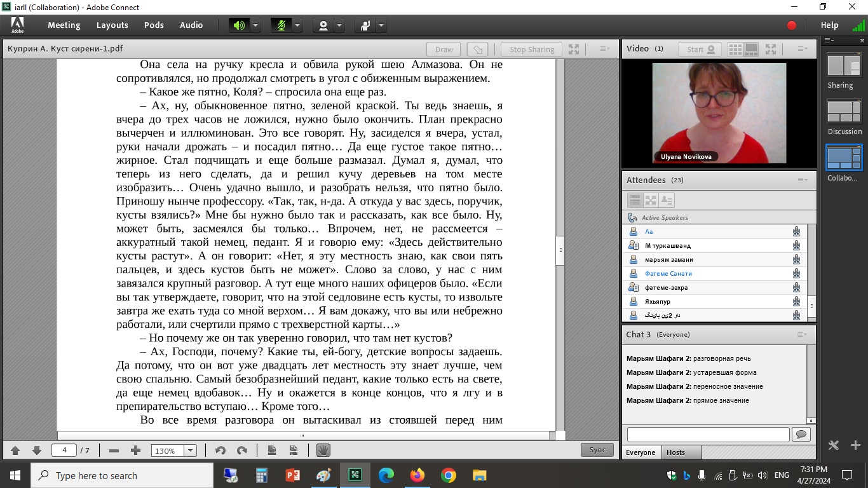The height and width of the screenshot is (488, 868).
Task: Go to next page with down arrow
Action: [37, 451]
